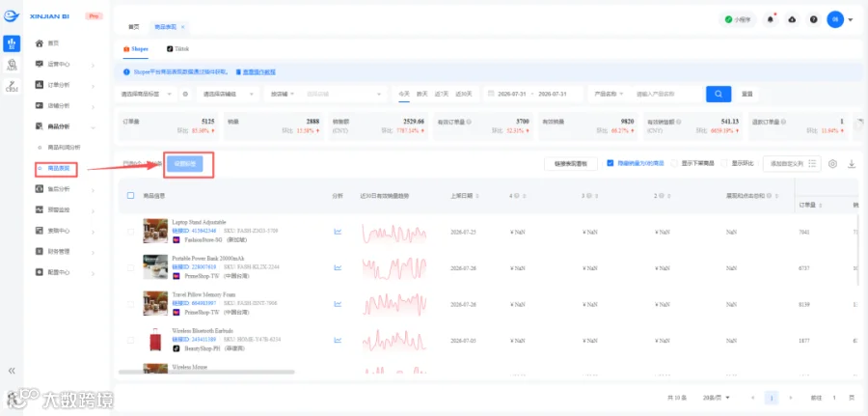Uncheck 隐藏销量为0的商品 checkbox
The image size is (868, 416).
[x=610, y=163]
